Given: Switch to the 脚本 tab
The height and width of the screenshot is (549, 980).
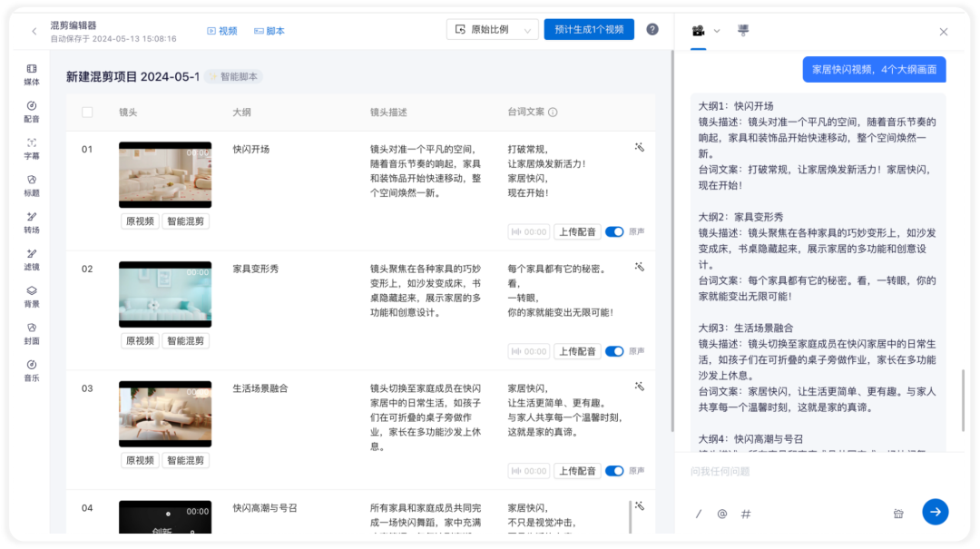Looking at the screenshot, I should (x=269, y=31).
